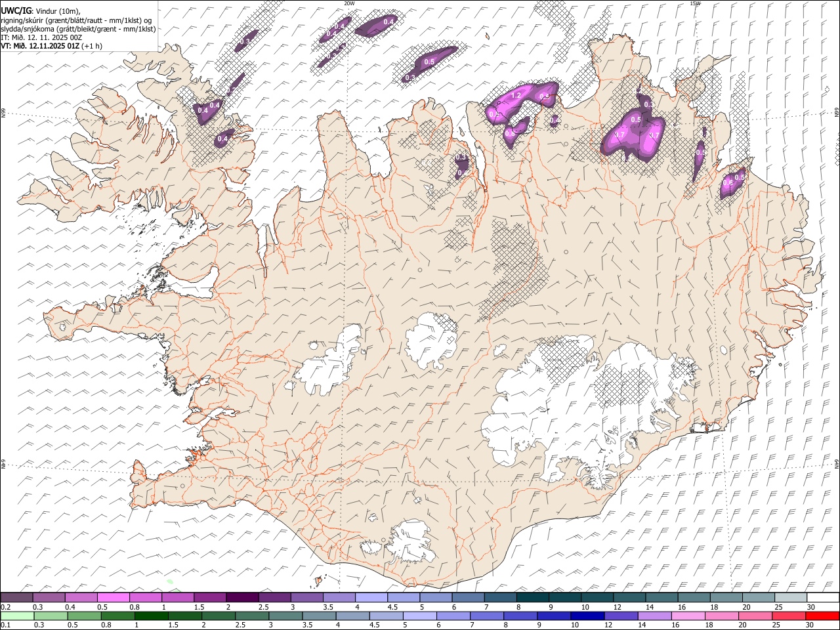Click the valid time line 'VT: Mið. 12.11.2025 01Z'
Screen dimensions: 840x630
click(x=40, y=46)
